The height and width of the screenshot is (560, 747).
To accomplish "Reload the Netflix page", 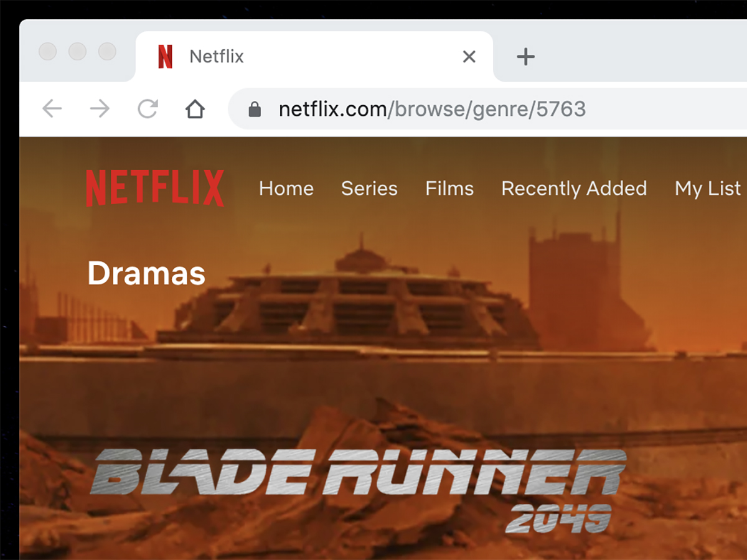I will [148, 110].
